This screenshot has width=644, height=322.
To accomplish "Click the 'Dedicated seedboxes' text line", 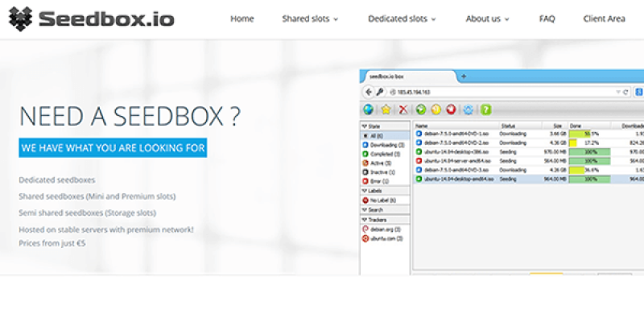I will tap(57, 180).
